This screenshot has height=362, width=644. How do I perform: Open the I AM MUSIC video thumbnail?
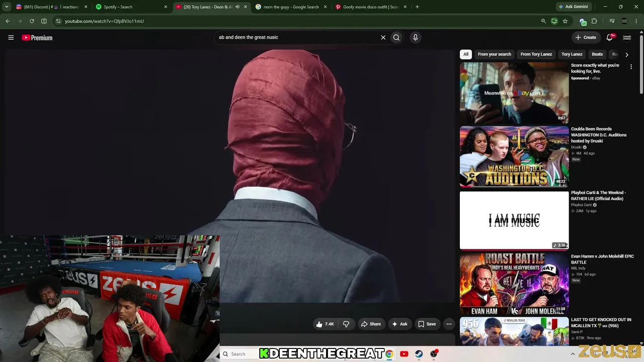click(x=514, y=220)
